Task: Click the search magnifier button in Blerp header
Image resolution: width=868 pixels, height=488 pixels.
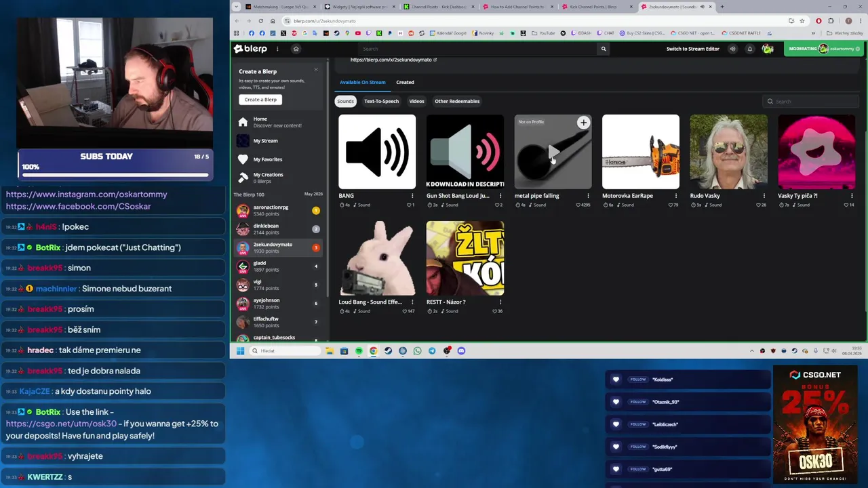Action: 604,49
